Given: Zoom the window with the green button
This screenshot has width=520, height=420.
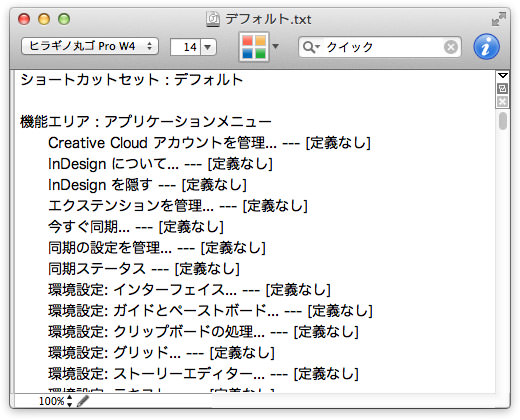Looking at the screenshot, I should (x=64, y=19).
